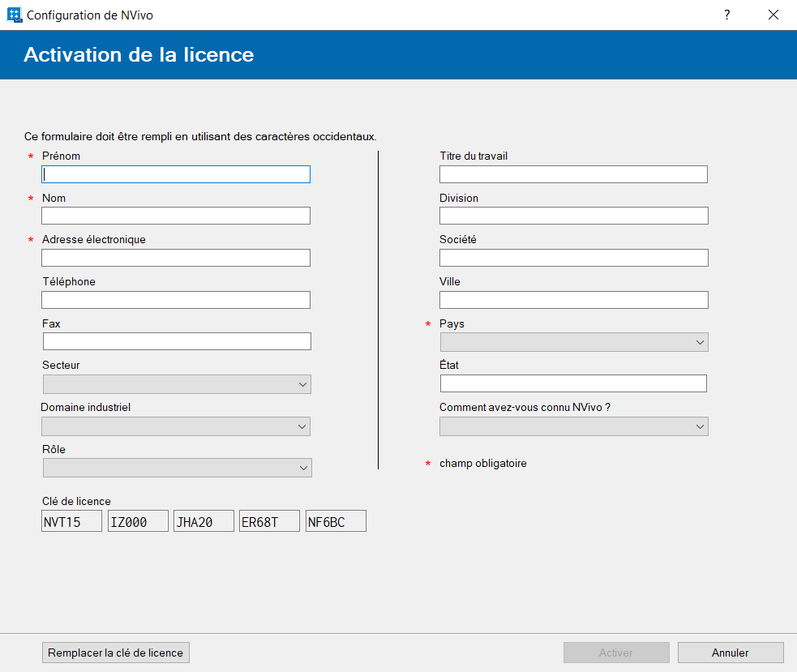Click the NVivo app icon in title bar
Viewport: 797px width, 672px height.
pyautogui.click(x=14, y=15)
